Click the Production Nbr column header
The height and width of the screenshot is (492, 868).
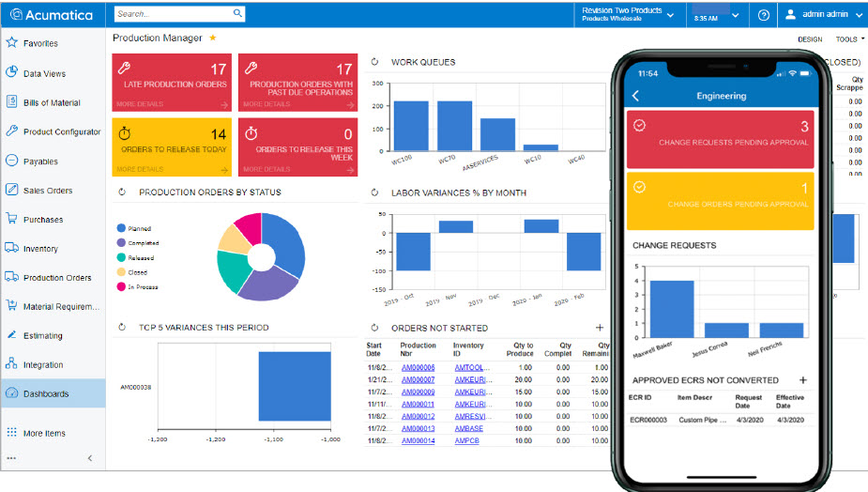pos(418,349)
